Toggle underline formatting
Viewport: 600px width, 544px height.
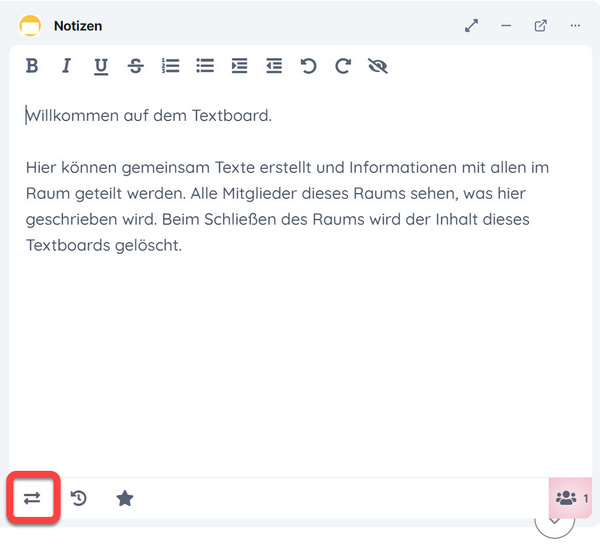pos(101,66)
